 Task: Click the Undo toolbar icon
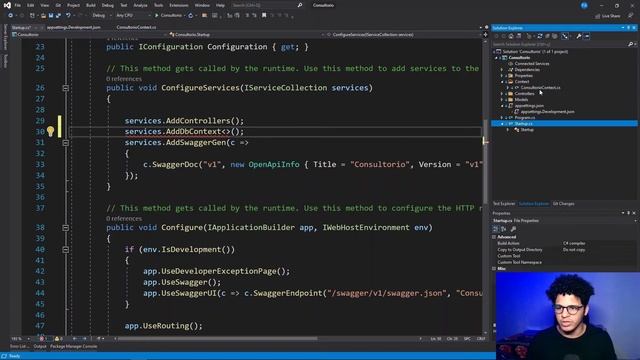point(69,16)
